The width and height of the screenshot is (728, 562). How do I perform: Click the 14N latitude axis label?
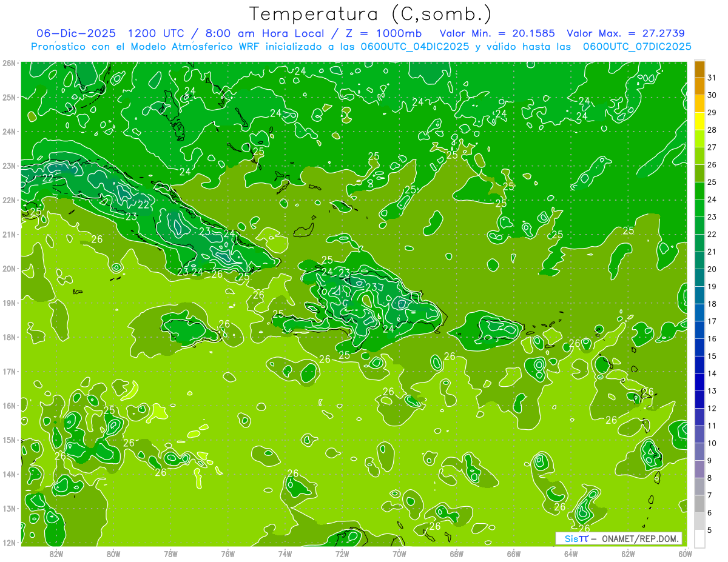coord(8,474)
